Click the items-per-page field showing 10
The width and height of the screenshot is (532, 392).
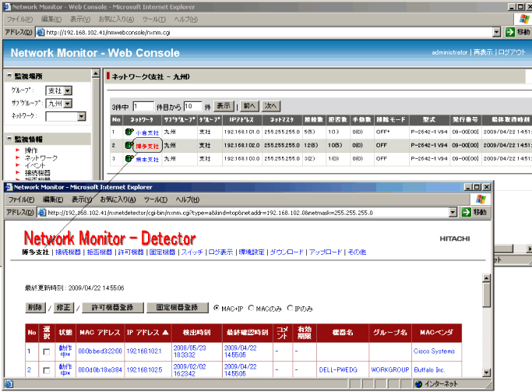pyautogui.click(x=193, y=106)
